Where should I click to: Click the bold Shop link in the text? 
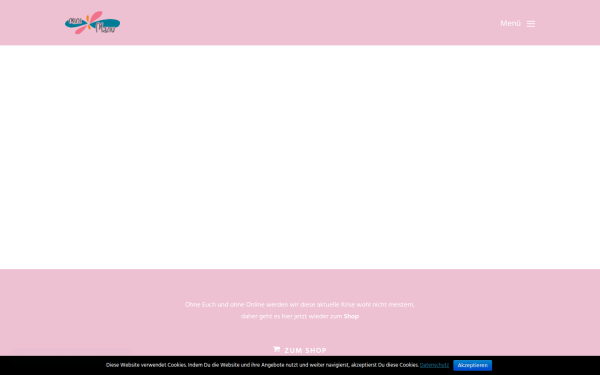click(351, 316)
